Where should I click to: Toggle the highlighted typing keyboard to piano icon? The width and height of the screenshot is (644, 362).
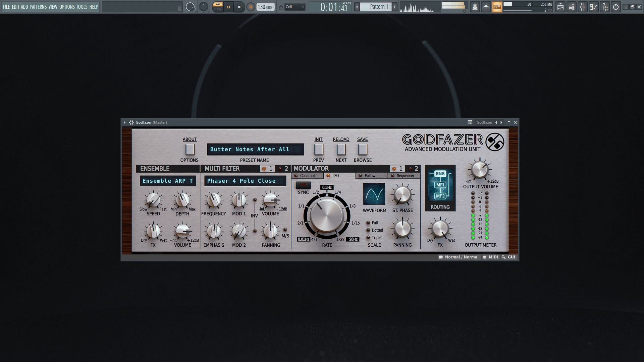point(497,7)
